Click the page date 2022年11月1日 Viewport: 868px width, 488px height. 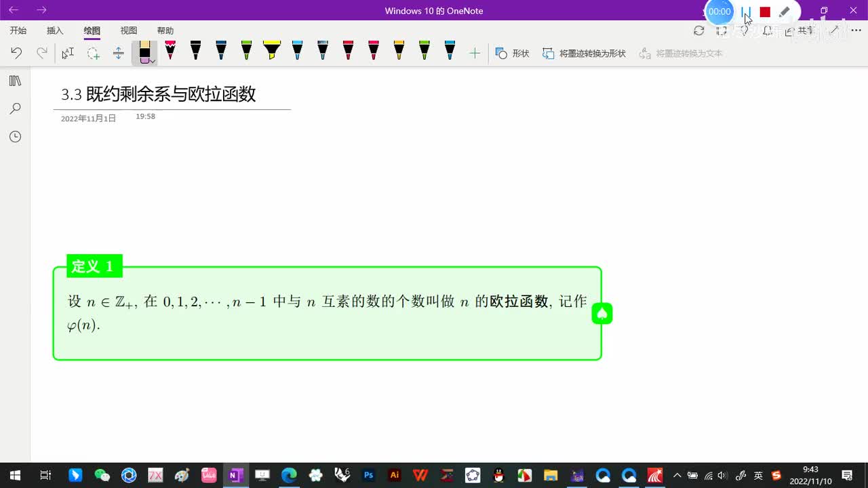point(88,118)
